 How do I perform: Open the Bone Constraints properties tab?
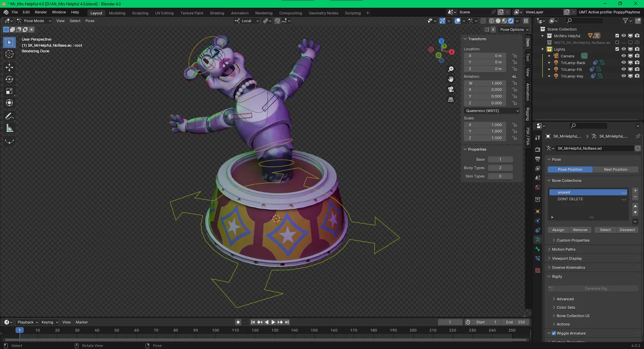point(538,259)
